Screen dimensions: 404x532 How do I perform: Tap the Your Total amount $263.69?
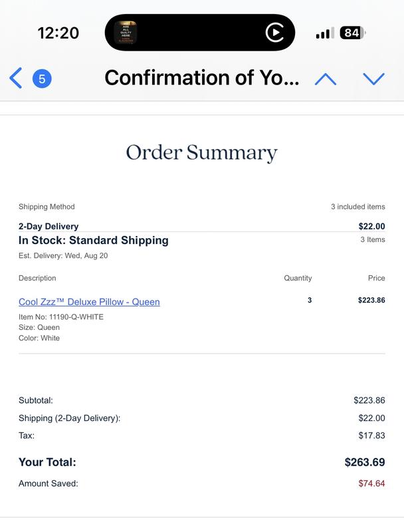tap(364, 462)
